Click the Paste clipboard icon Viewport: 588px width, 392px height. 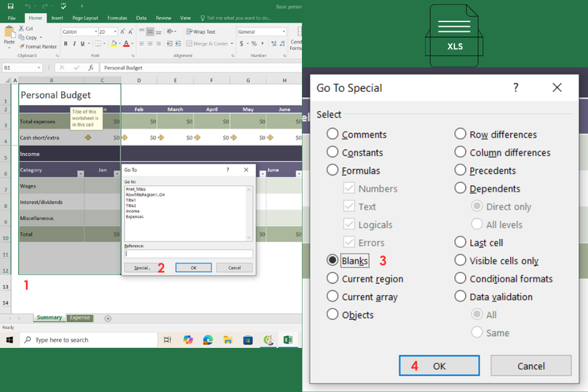point(9,32)
